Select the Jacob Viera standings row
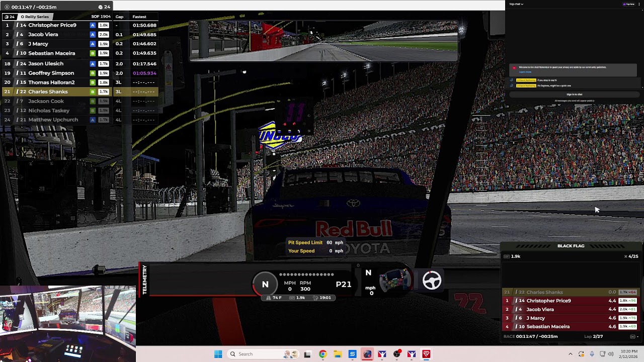This screenshot has height=362, width=644. click(x=79, y=35)
